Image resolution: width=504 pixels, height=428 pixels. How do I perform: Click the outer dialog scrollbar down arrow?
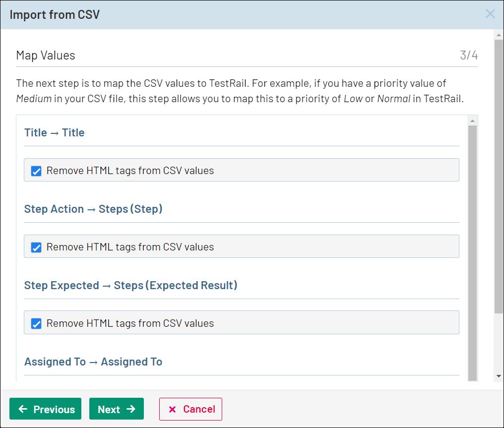pyautogui.click(x=499, y=376)
